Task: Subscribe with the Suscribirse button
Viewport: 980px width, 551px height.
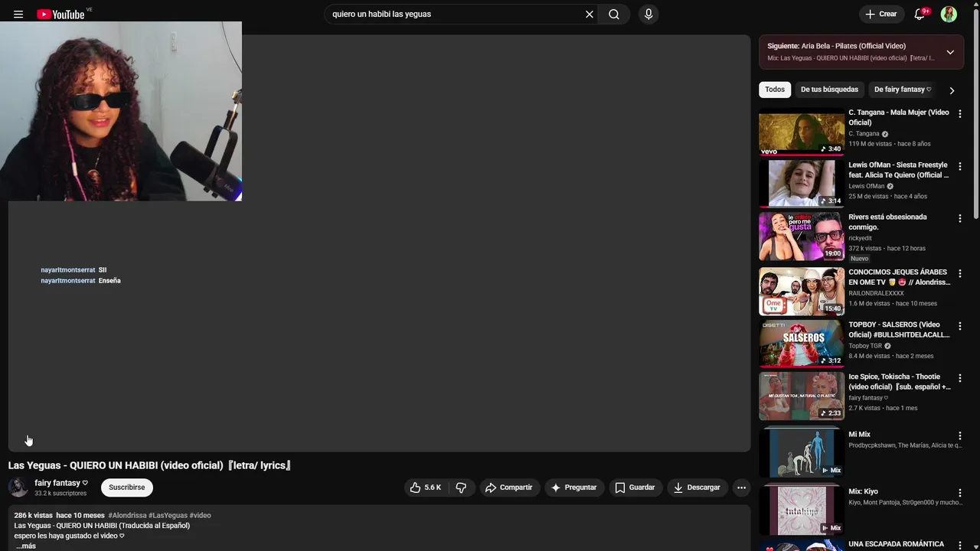Action: point(127,487)
